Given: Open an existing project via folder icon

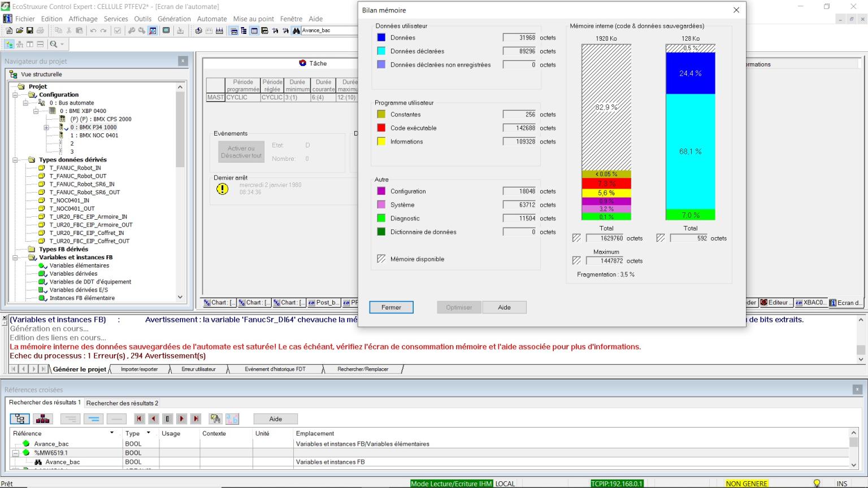Looking at the screenshot, I should (x=20, y=30).
